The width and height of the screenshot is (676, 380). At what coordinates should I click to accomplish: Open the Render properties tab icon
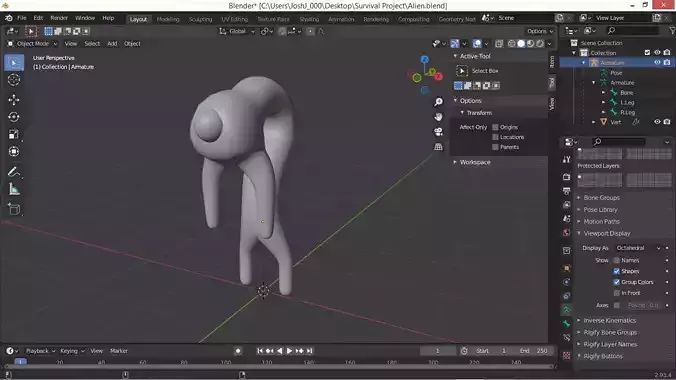(x=566, y=177)
